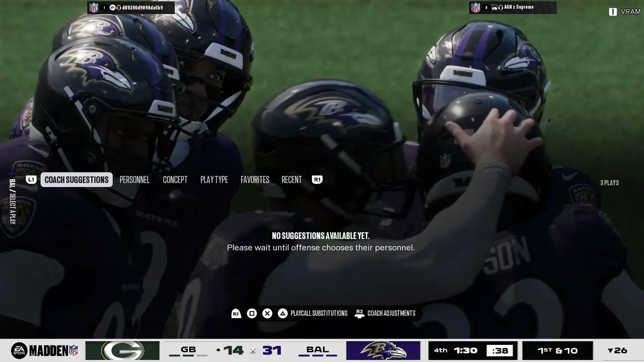Open the Concept tab

click(x=175, y=179)
